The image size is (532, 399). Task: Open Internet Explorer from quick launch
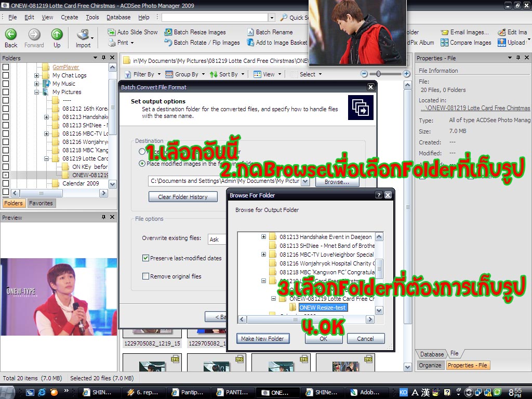click(42, 393)
